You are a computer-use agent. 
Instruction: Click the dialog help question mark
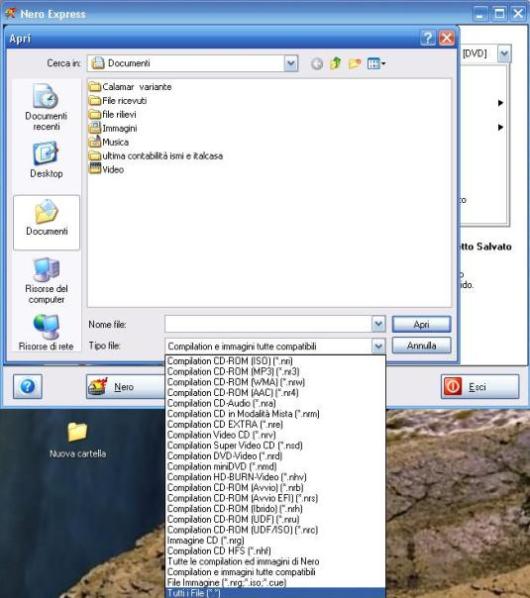tap(428, 38)
